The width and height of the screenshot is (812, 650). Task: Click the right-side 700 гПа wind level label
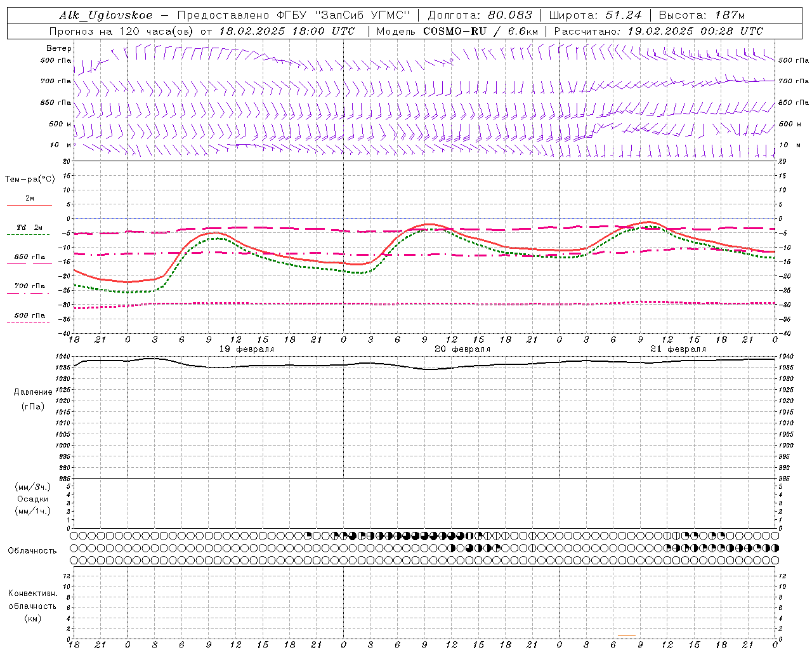point(794,81)
